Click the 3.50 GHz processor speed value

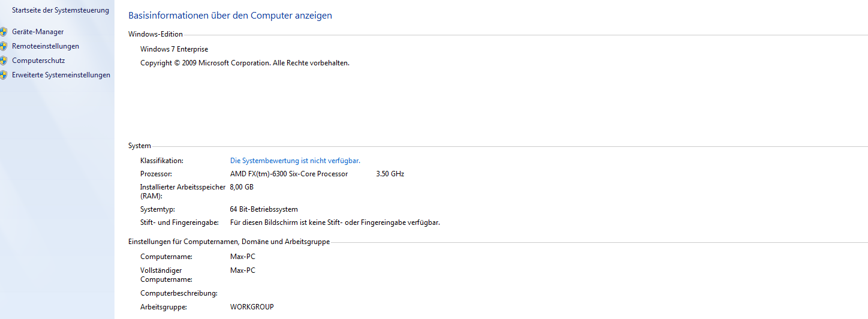coord(390,174)
